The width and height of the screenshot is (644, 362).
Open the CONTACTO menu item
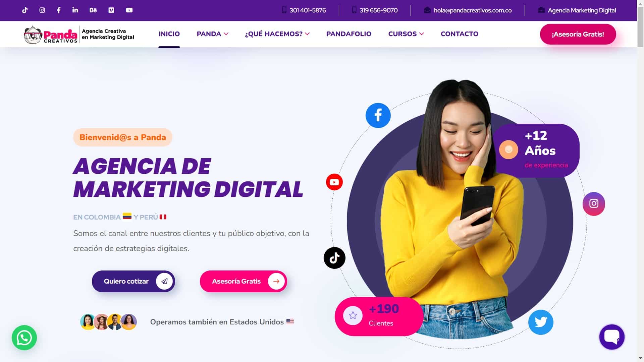coord(459,34)
